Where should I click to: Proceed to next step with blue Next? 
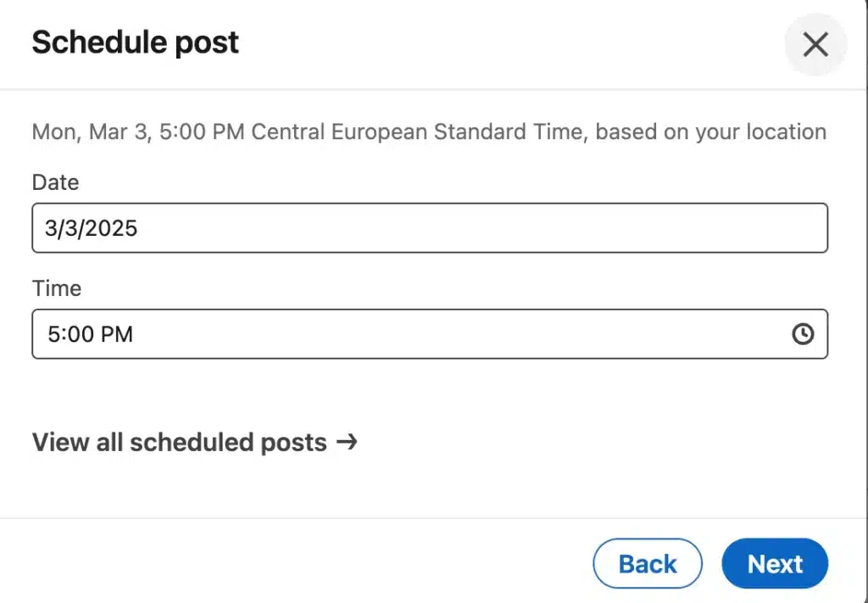click(x=775, y=564)
